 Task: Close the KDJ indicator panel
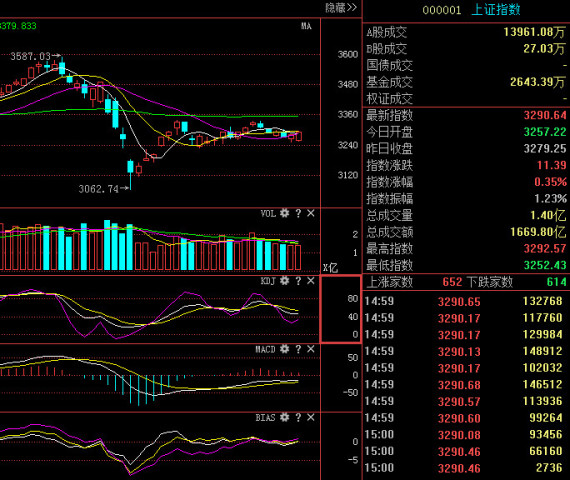(311, 281)
